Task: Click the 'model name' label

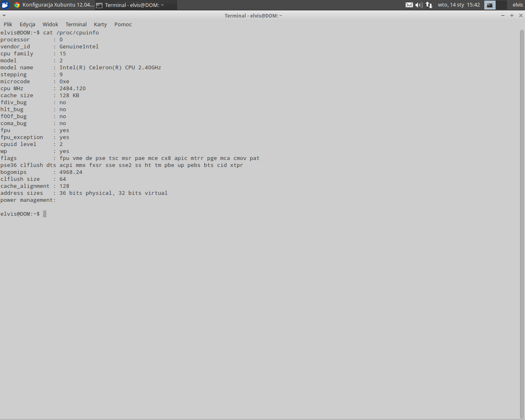Action: point(17,68)
